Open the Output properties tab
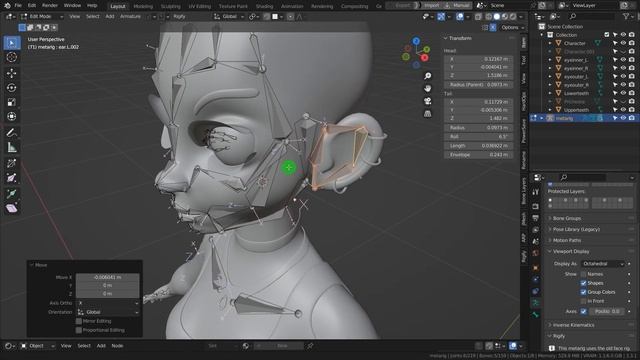640x360 pixels. [536, 218]
